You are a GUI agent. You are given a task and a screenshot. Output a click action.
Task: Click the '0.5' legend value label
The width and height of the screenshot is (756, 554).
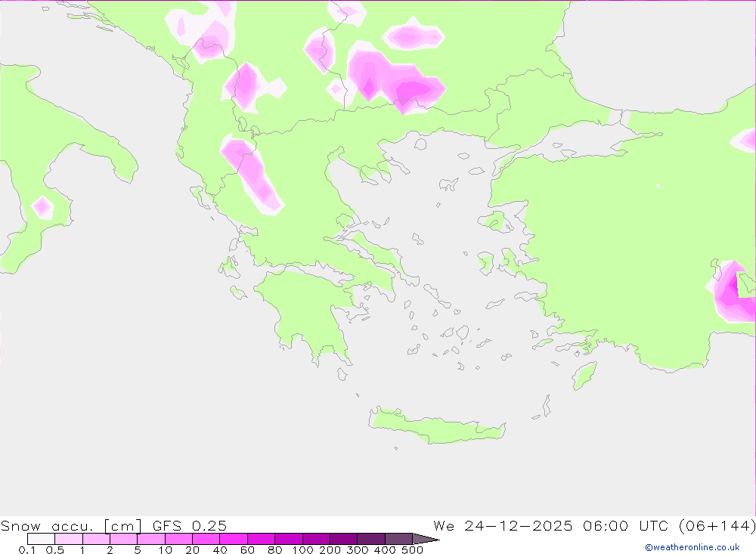[55, 550]
